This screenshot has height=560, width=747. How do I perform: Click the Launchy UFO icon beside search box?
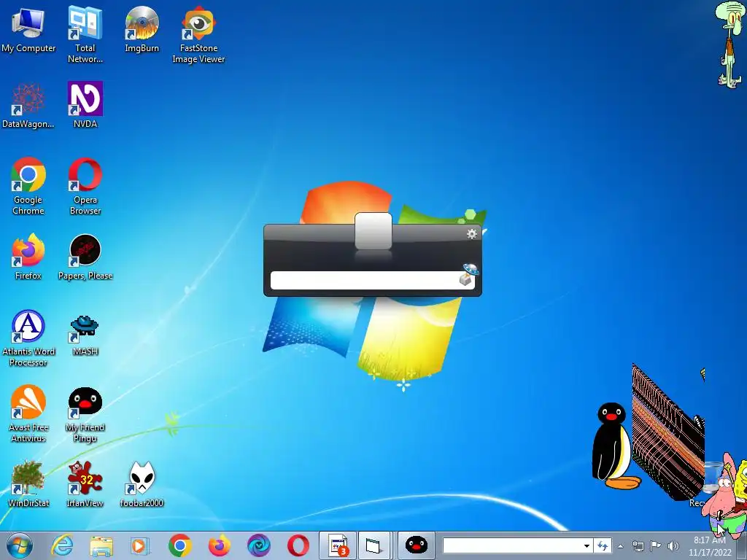[468, 275]
